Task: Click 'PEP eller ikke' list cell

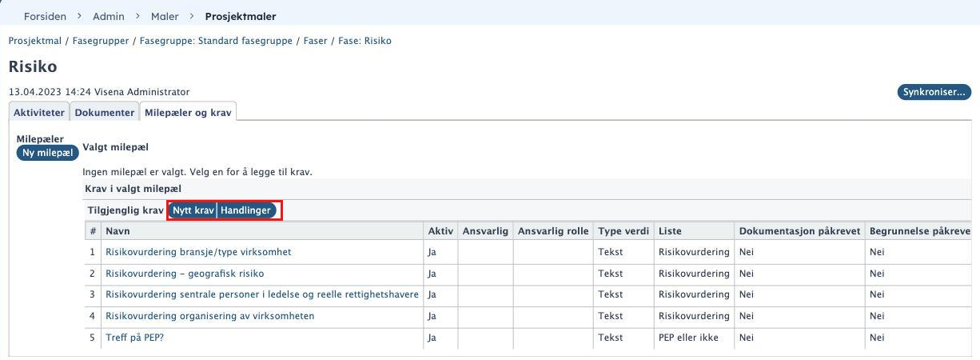Action: click(695, 338)
